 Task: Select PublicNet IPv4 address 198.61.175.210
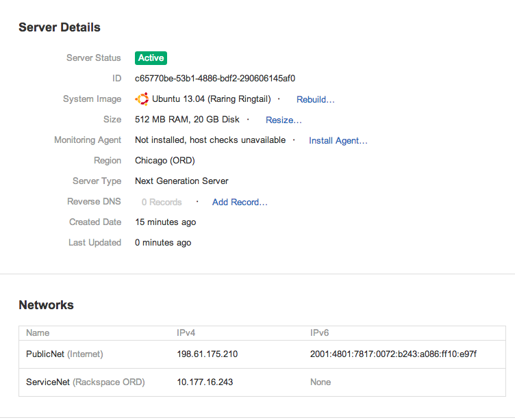point(208,354)
